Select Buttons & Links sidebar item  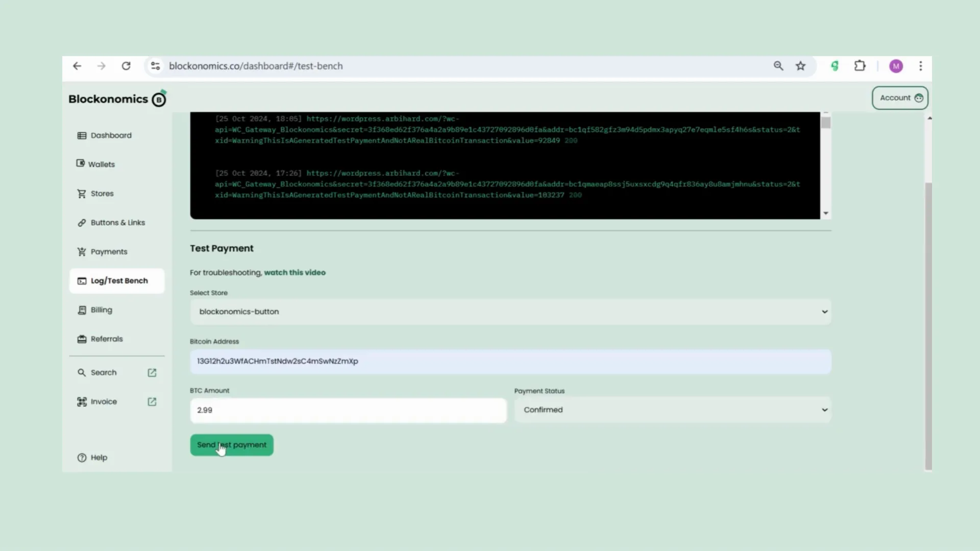tap(118, 222)
